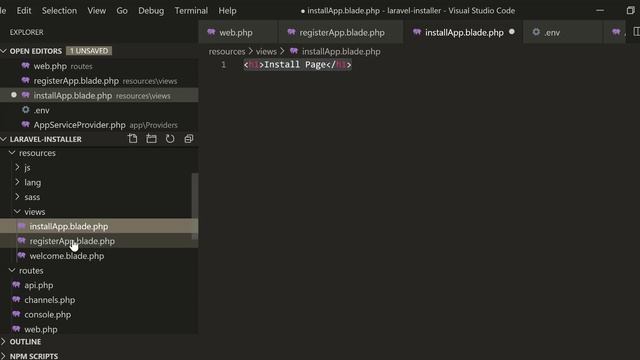
Task: Click the gear icon on the .env tab
Action: click(536, 32)
